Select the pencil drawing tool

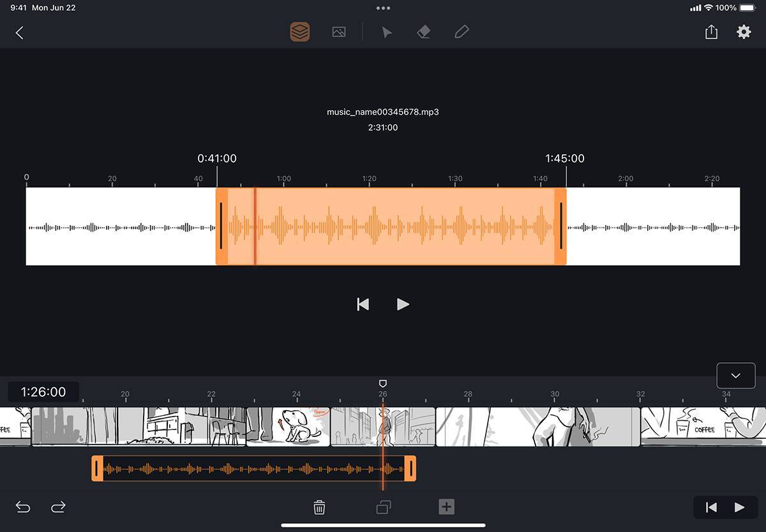(462, 32)
